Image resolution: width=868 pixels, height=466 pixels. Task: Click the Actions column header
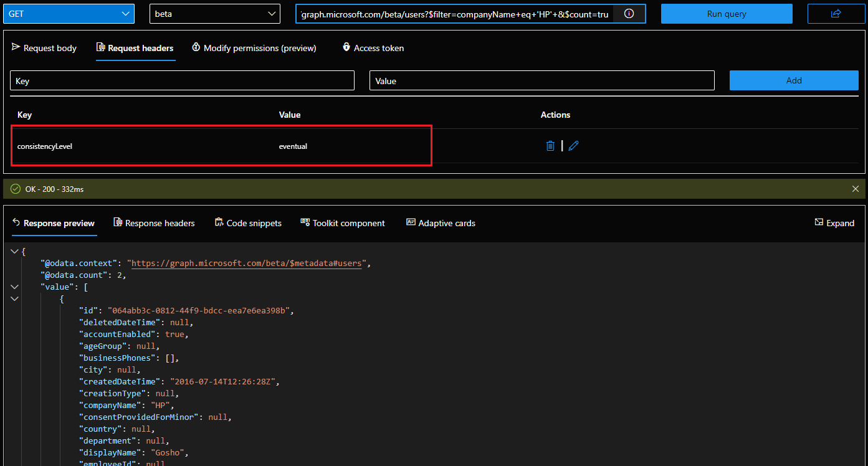[x=555, y=115]
